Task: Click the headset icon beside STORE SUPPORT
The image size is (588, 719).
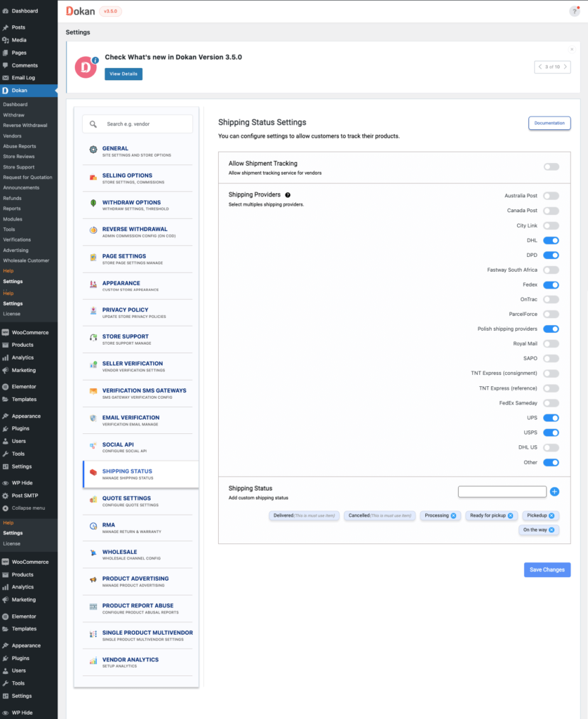Action: (93, 338)
